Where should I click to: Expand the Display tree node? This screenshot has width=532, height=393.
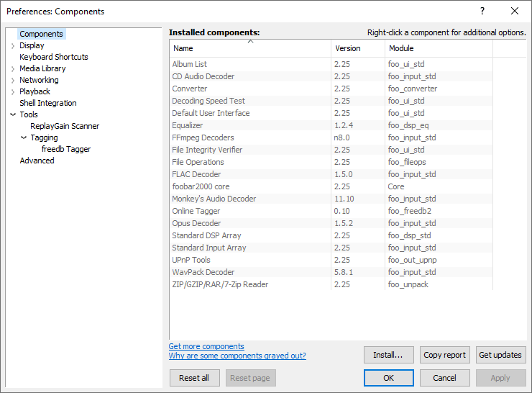point(13,46)
